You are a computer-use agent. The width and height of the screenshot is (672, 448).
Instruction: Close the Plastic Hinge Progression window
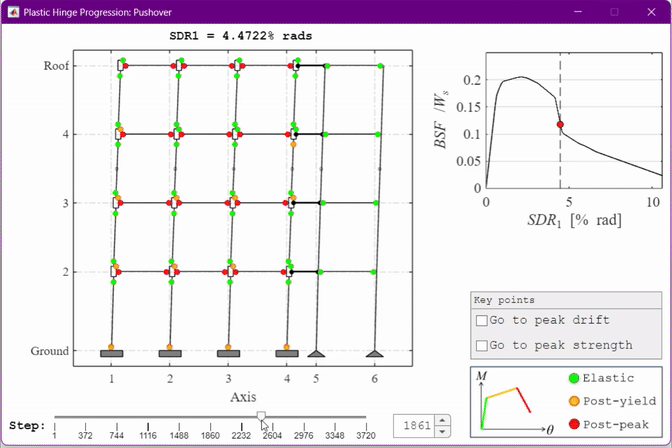(x=651, y=12)
